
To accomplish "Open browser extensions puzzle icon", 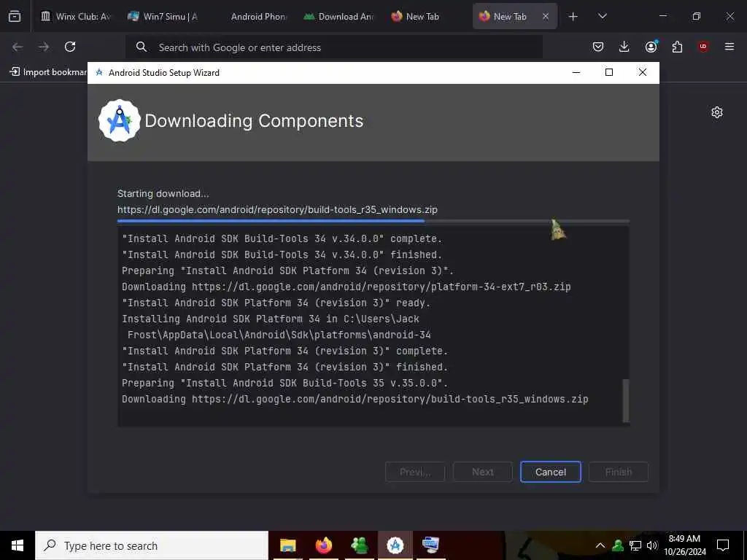I will (x=677, y=47).
